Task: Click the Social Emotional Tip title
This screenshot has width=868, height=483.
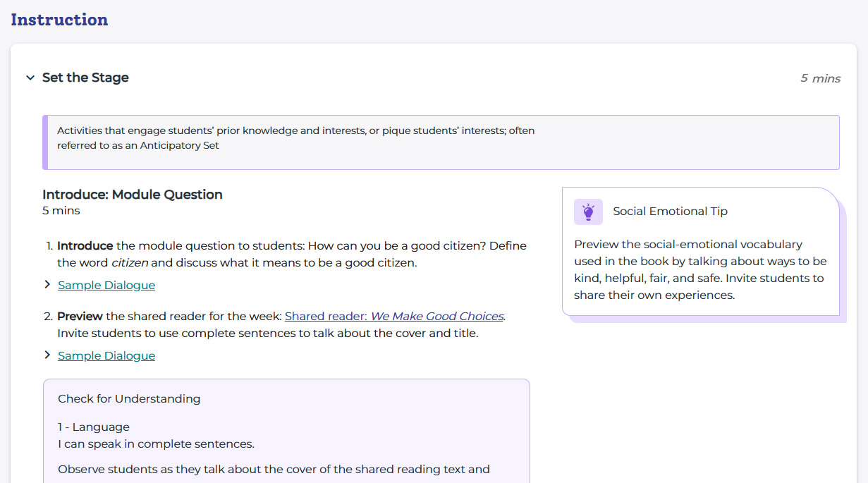Action: [670, 212]
